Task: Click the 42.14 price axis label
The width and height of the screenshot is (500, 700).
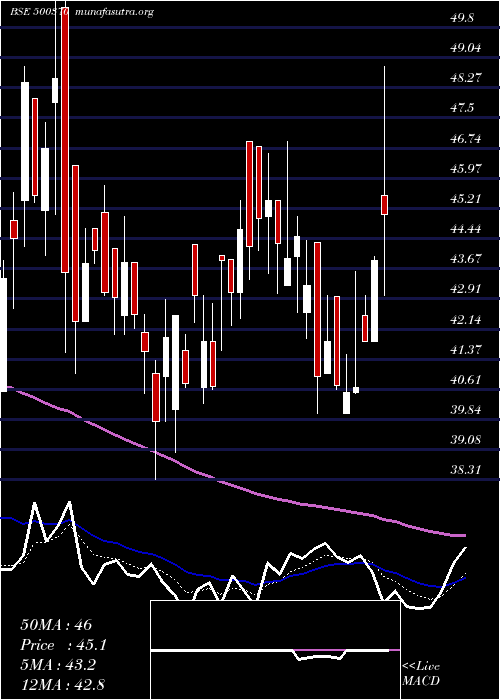Action: click(x=466, y=319)
